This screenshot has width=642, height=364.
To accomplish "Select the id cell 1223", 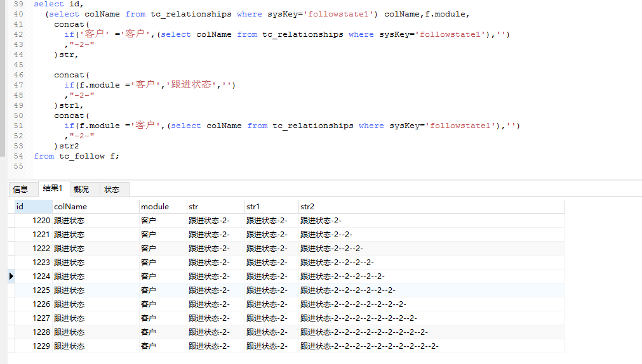I will (x=34, y=262).
